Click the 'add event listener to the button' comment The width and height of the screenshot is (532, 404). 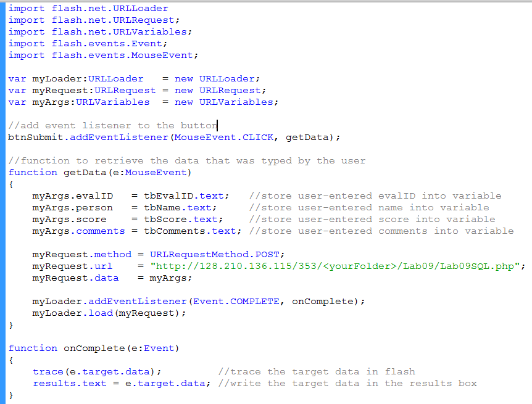click(112, 126)
